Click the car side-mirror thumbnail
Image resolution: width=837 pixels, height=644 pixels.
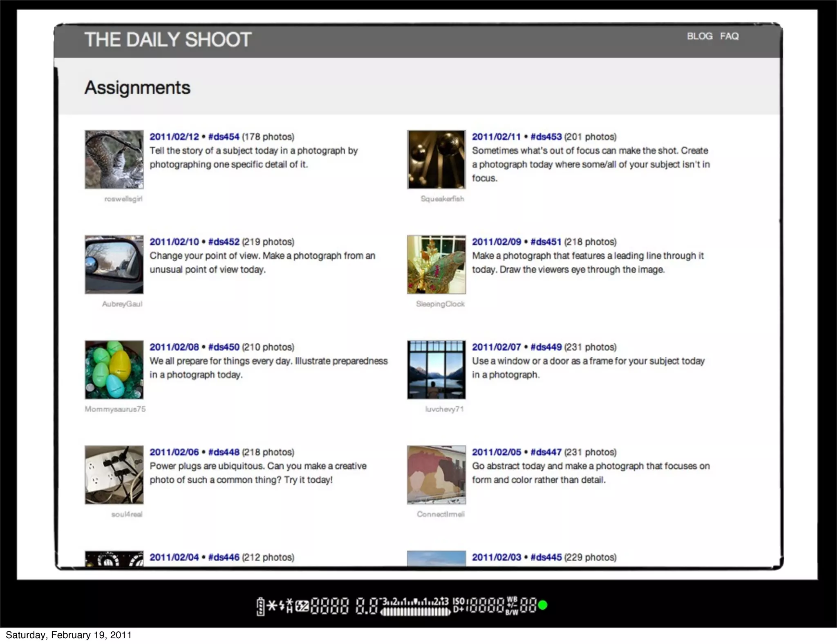114,264
